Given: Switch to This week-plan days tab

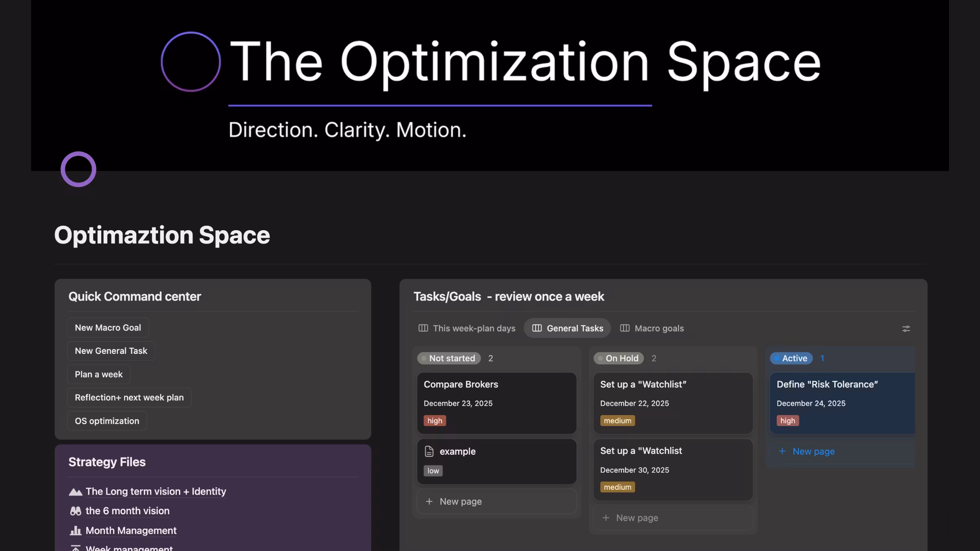Looking at the screenshot, I should pyautogui.click(x=467, y=329).
